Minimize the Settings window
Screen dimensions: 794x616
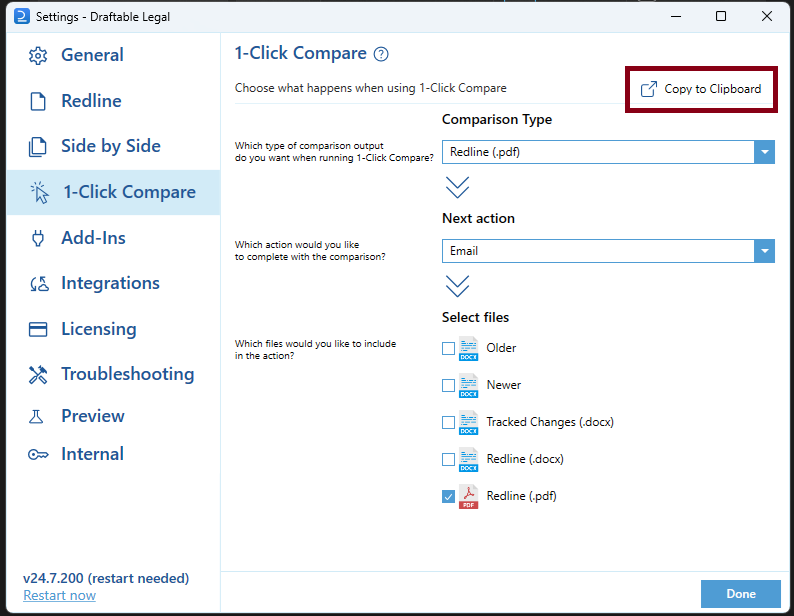pos(676,16)
